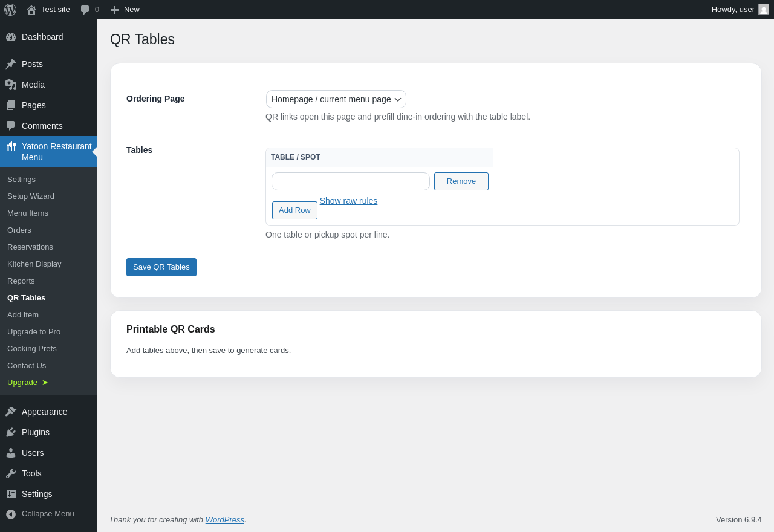Click the user avatar next to Howdy
This screenshot has width=774, height=532.
coord(764,9)
